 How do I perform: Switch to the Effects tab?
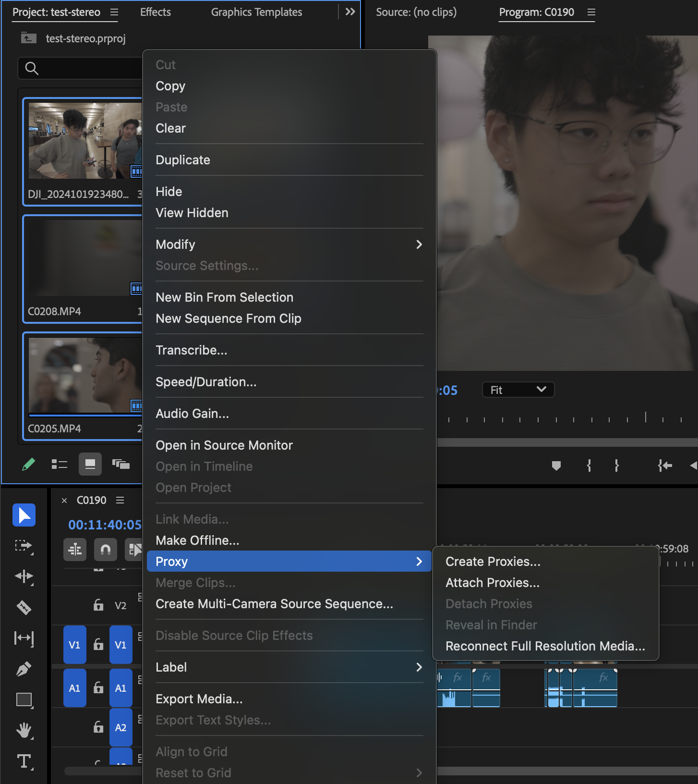[155, 12]
